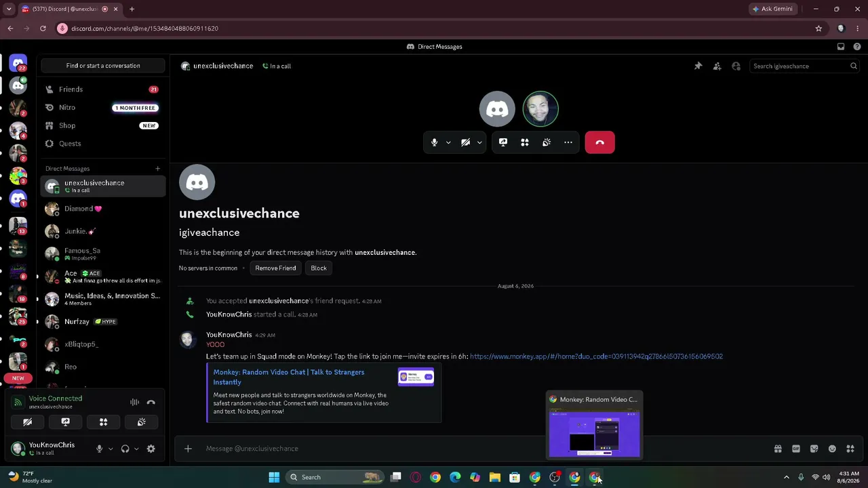
Task: Open noise suppression in Voice Connected panel
Action: tap(135, 402)
